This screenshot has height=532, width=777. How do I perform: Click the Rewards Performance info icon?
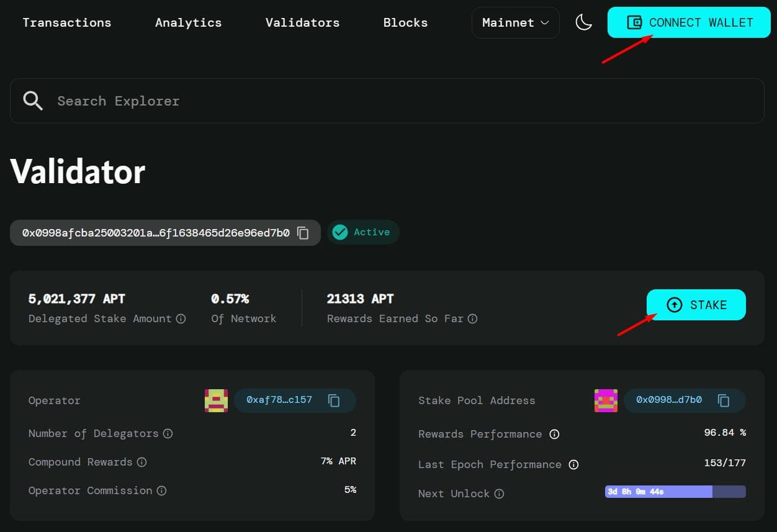click(554, 434)
